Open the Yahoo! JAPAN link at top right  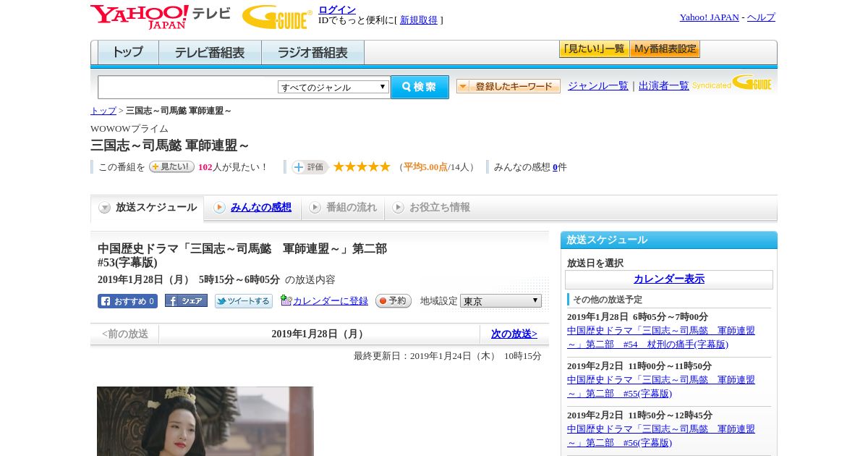(x=710, y=17)
